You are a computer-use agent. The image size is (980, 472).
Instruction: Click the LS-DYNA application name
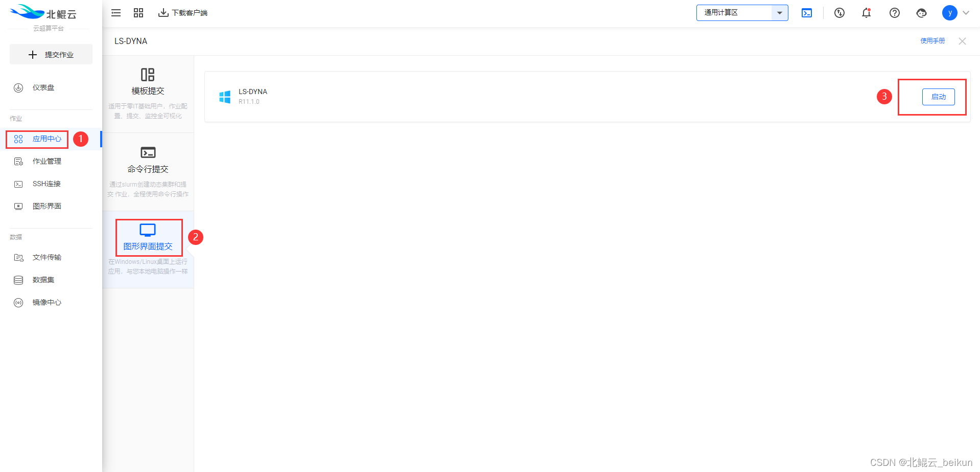point(253,92)
